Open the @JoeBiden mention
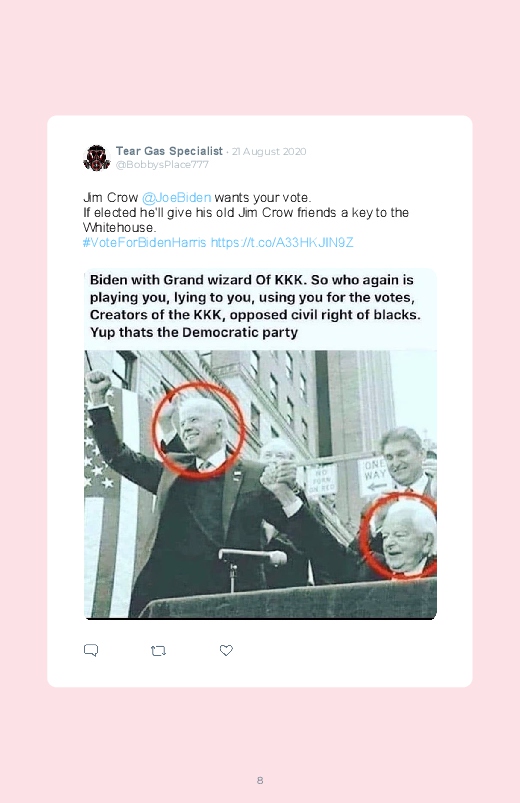This screenshot has height=803, width=520. [x=176, y=198]
